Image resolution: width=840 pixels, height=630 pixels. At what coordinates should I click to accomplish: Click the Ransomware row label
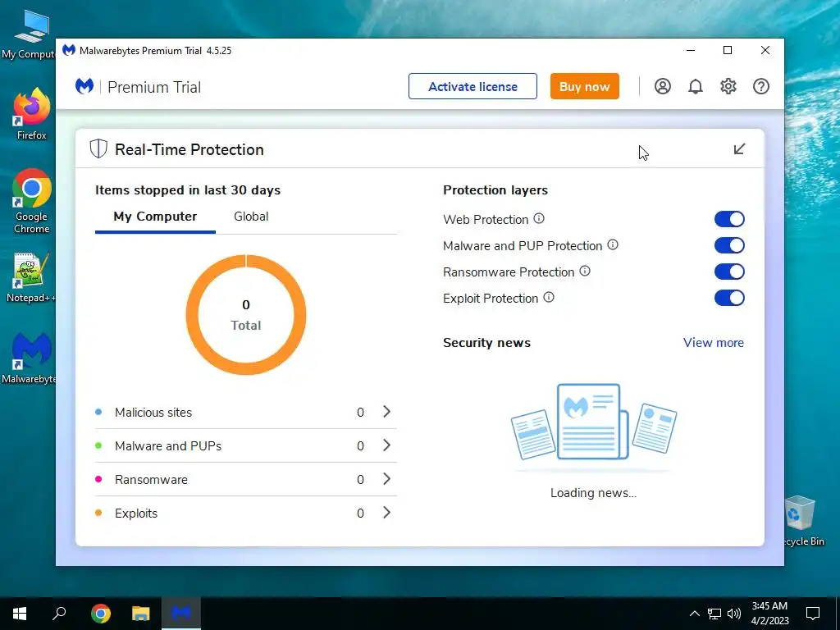[x=151, y=479]
